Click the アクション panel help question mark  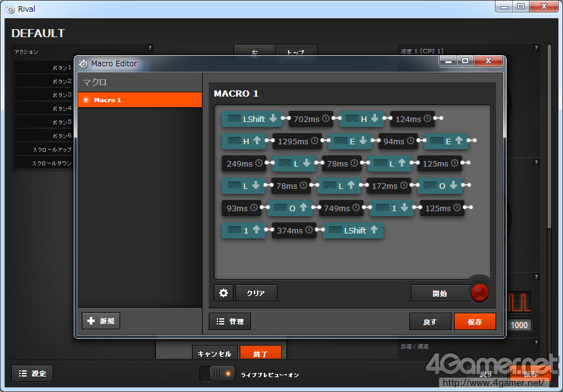coord(150,48)
